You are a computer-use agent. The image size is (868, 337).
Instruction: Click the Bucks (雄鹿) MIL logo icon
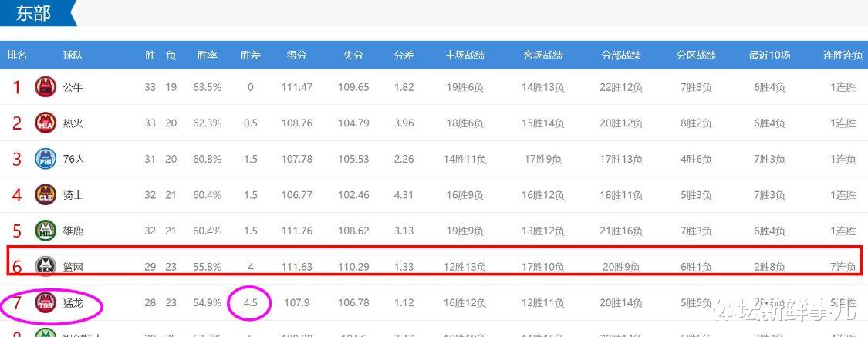[46, 231]
